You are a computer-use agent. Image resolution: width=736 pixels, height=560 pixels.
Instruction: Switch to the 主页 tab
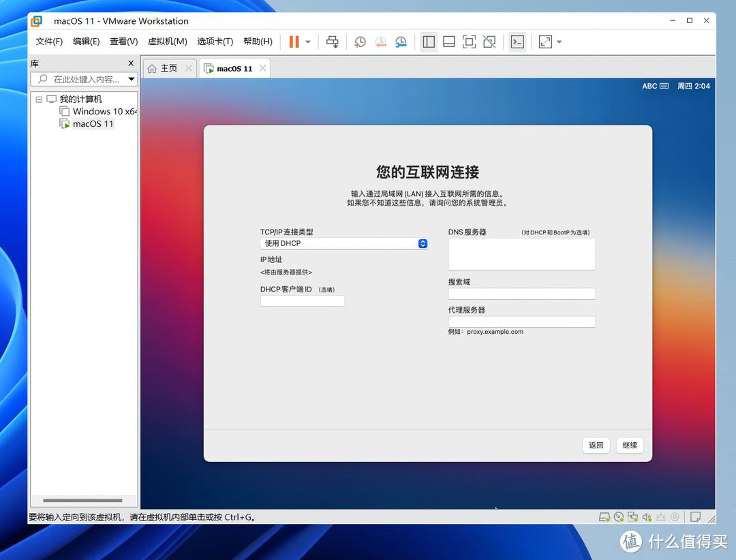point(169,69)
